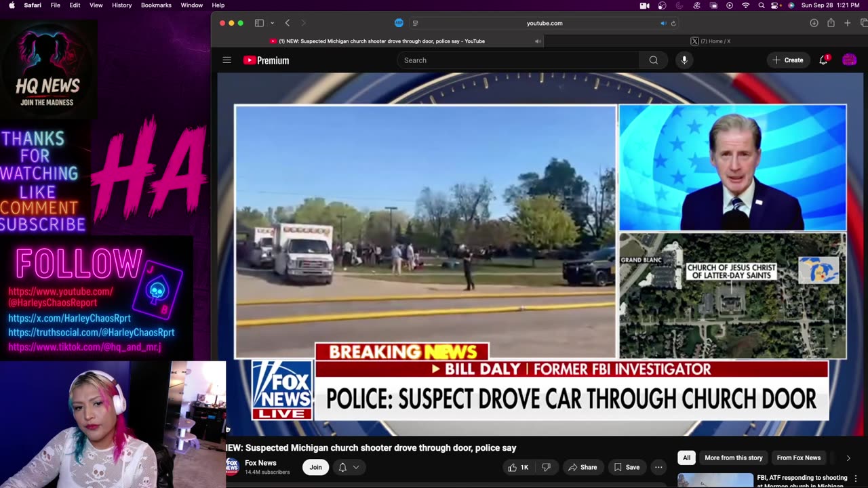This screenshot has width=868, height=488.
Task: Select the From Fox News chip
Action: click(799, 458)
